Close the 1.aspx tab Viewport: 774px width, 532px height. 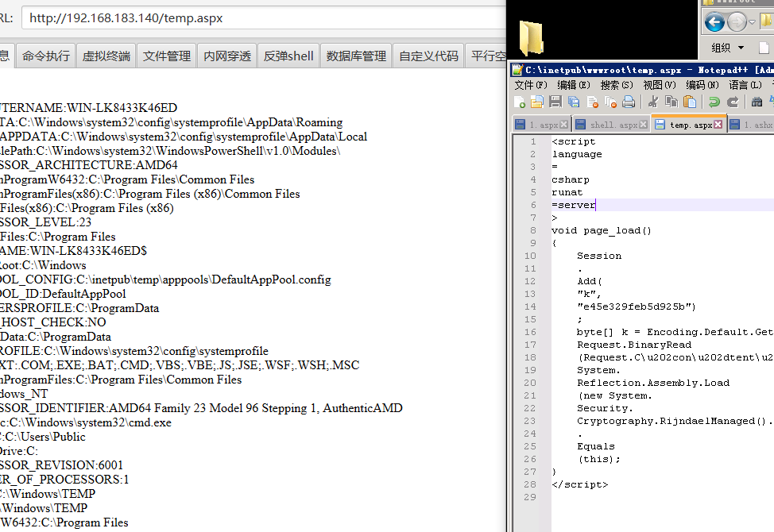pos(563,125)
